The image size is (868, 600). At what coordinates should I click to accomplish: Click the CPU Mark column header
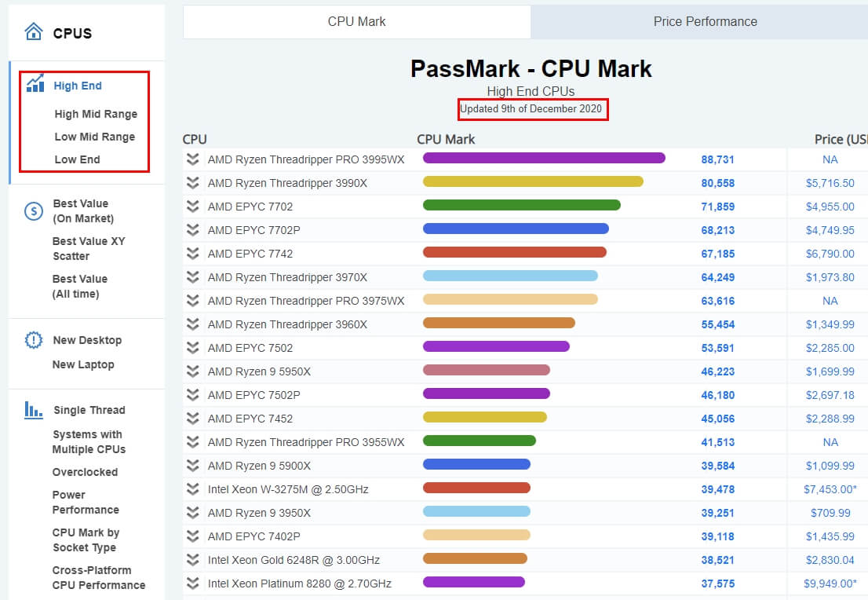446,139
